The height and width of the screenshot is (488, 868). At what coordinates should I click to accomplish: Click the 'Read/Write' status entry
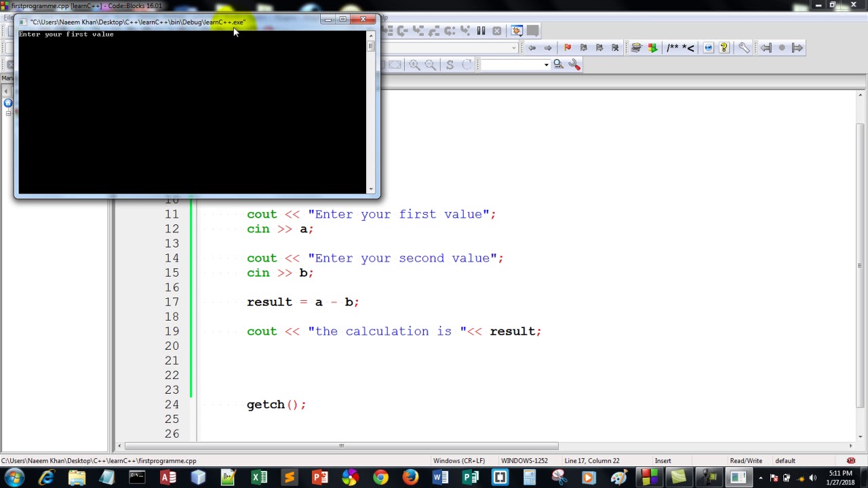coord(746,461)
